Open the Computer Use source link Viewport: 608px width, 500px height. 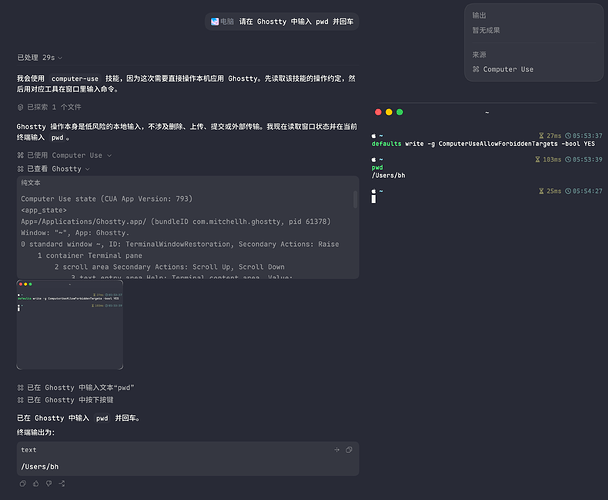tap(508, 69)
